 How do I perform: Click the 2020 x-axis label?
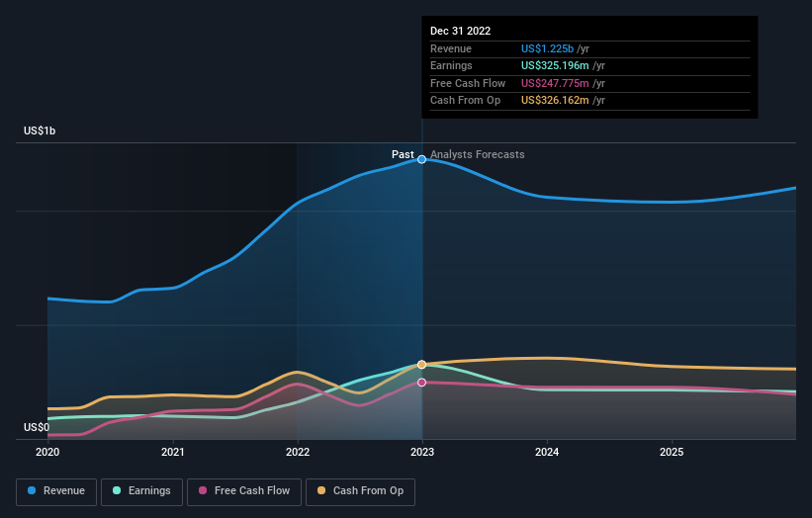click(47, 453)
